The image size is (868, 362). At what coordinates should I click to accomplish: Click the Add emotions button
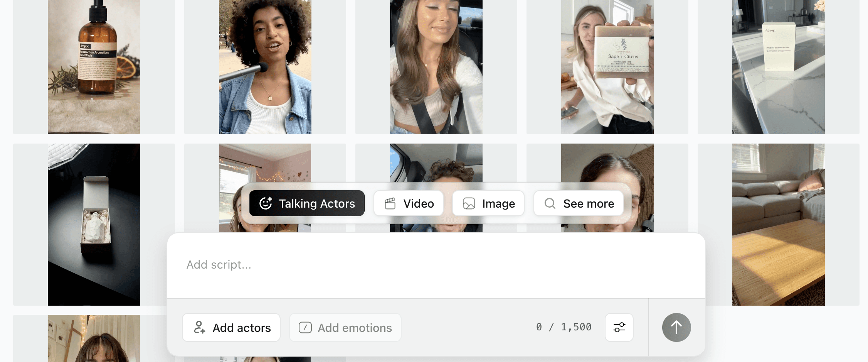(x=345, y=328)
